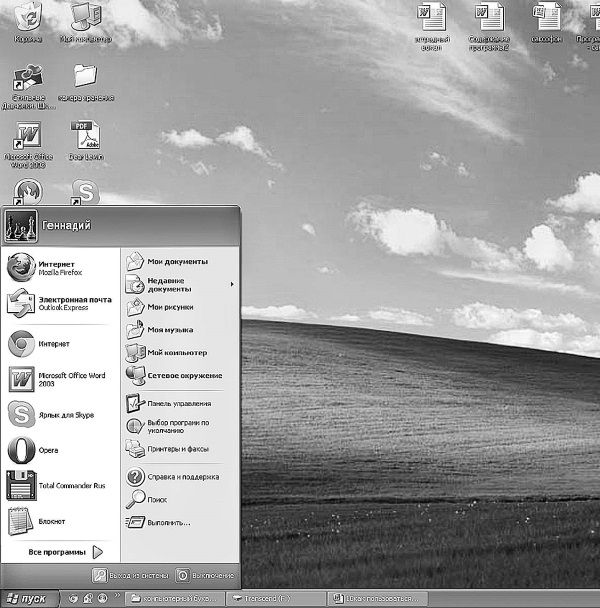The height and width of the screenshot is (608, 600).
Task: Open Мои документы folder
Action: point(177,261)
